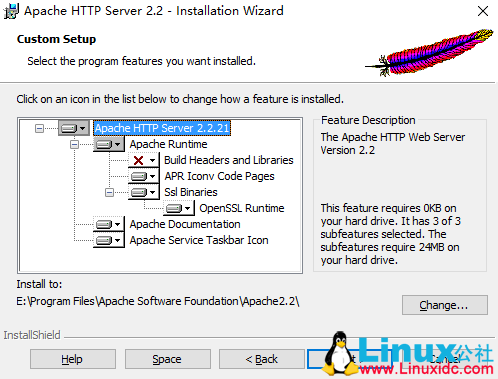Collapse the Ssl Binaries tree node
Screen dimensions: 498x379
click(109, 192)
